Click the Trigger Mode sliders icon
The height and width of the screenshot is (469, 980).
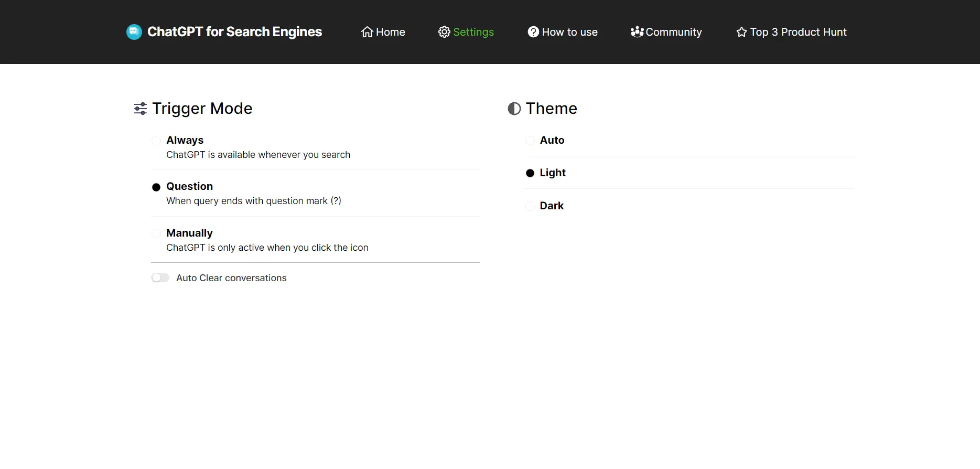pos(141,109)
